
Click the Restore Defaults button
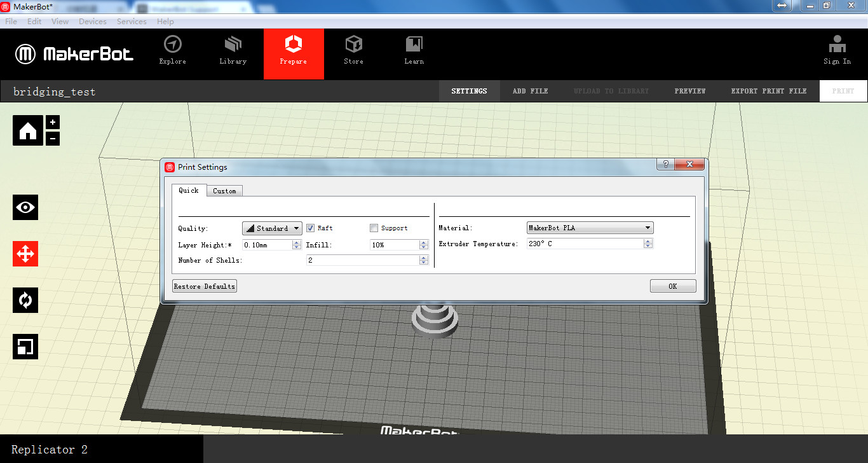point(205,286)
